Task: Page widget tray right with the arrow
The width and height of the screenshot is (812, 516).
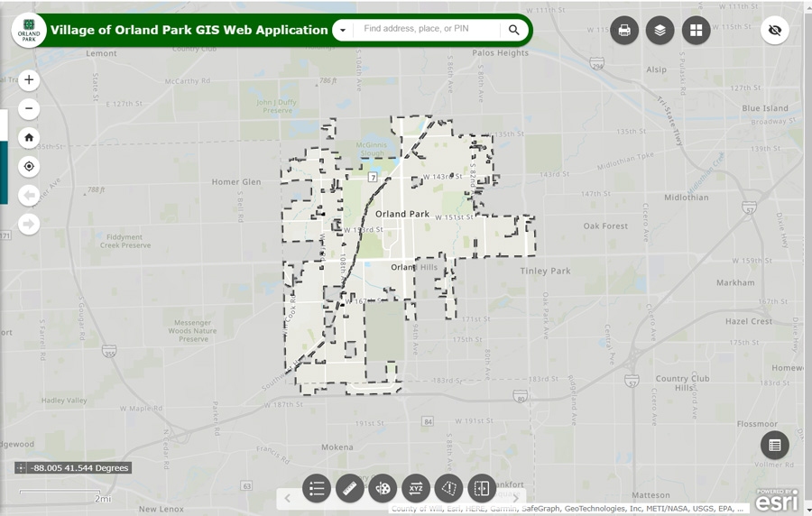Action: (516, 498)
